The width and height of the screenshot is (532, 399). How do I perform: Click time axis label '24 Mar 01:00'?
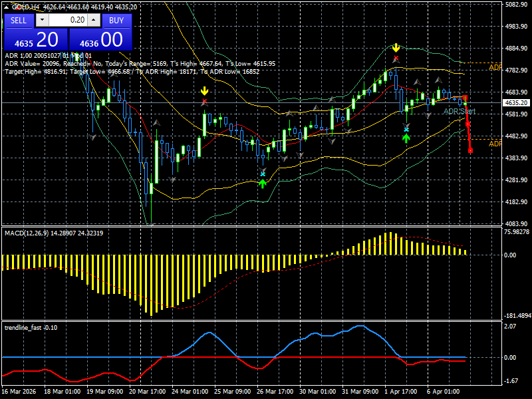click(x=190, y=392)
